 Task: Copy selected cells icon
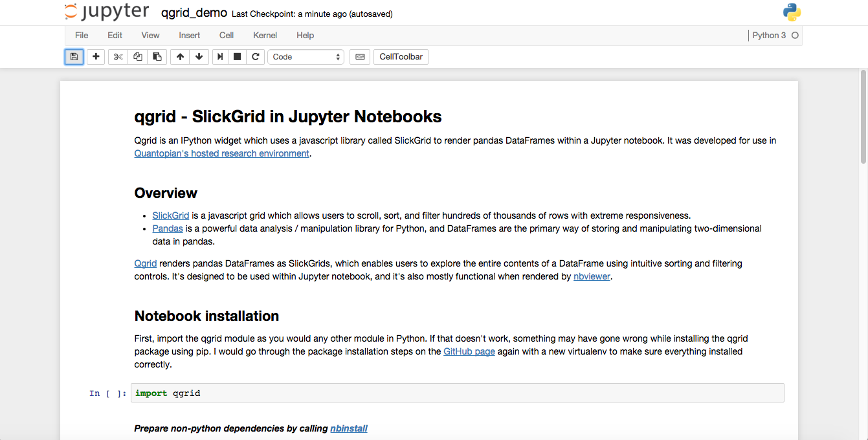(137, 57)
